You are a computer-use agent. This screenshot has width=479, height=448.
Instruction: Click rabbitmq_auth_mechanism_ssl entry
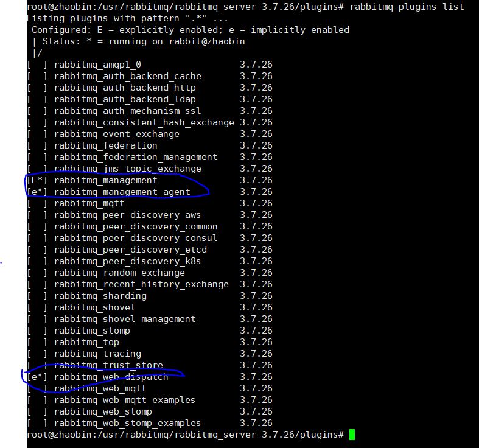pyautogui.click(x=128, y=111)
